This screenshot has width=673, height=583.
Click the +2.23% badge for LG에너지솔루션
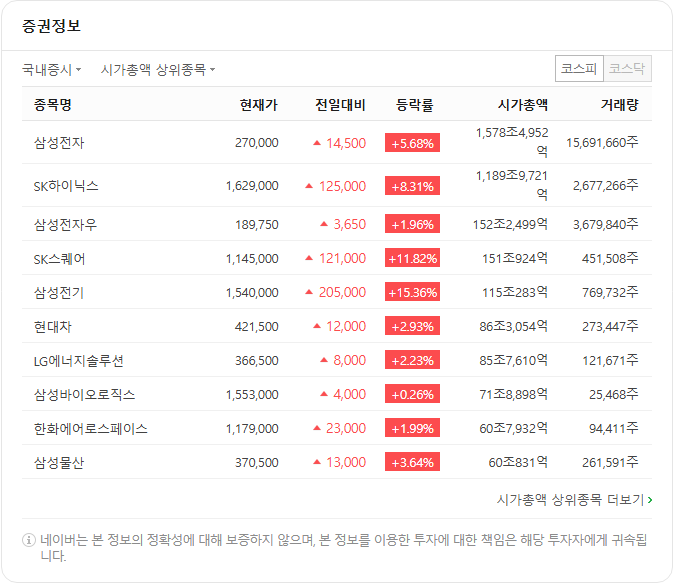(x=412, y=360)
